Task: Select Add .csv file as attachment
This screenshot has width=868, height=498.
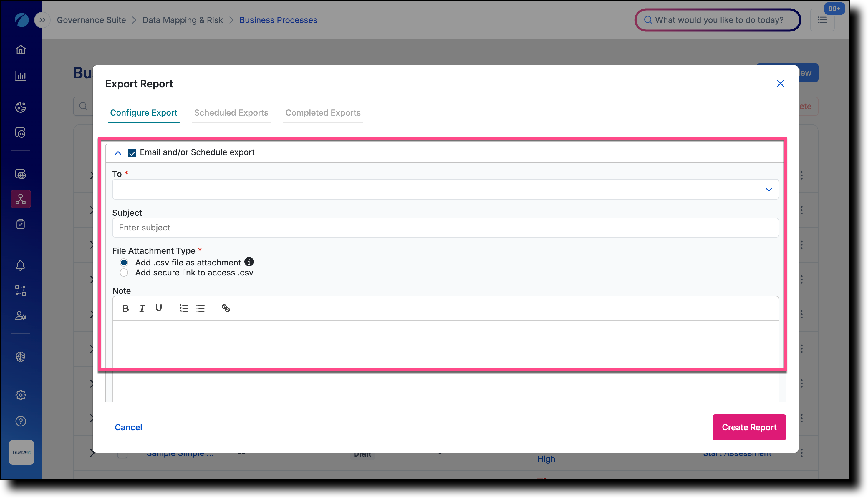Action: (x=124, y=262)
